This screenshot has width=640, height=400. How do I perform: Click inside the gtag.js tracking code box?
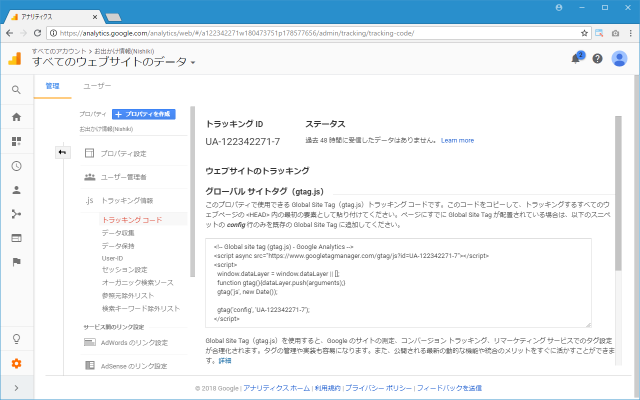click(x=397, y=283)
